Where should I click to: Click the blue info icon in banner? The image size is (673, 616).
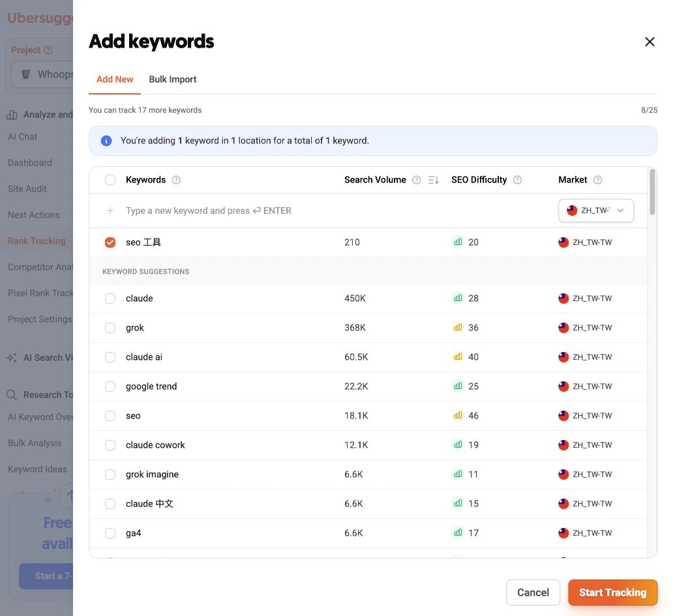point(106,141)
